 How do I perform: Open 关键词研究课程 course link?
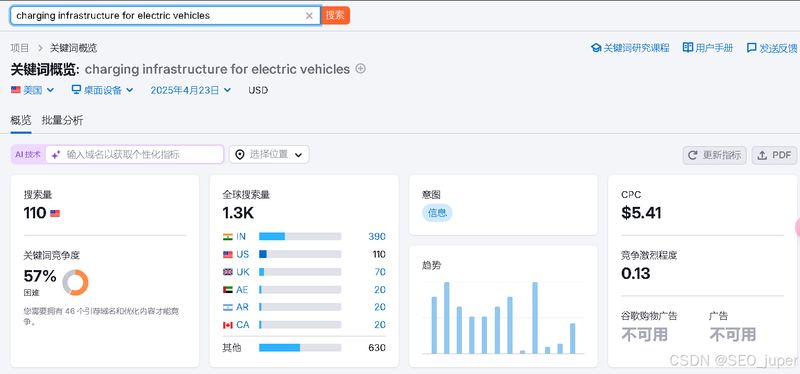[x=636, y=48]
